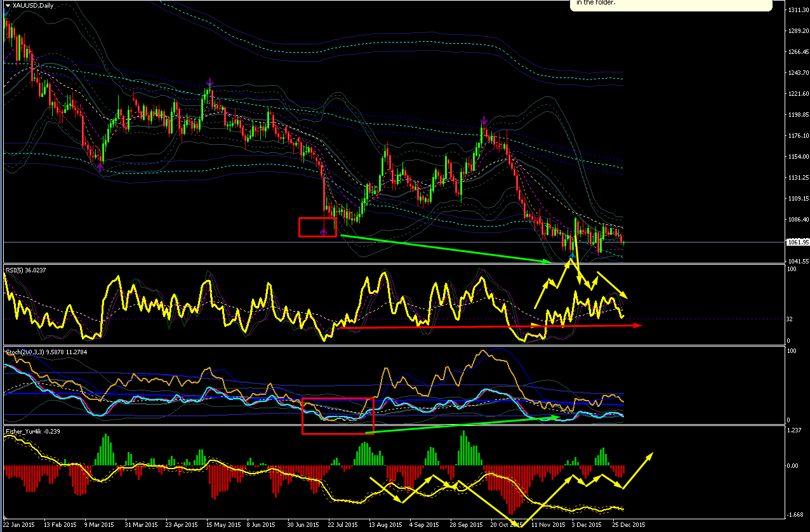Viewport: 810px width, 532px height.
Task: Select the green trendline in Stochastic panel
Action: coord(463,425)
